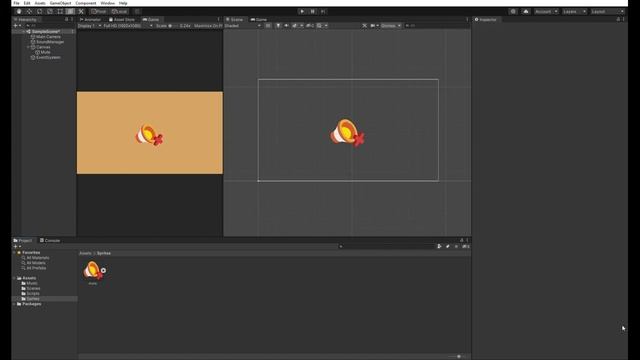
Task: Switch to the Console tab
Action: pos(50,240)
